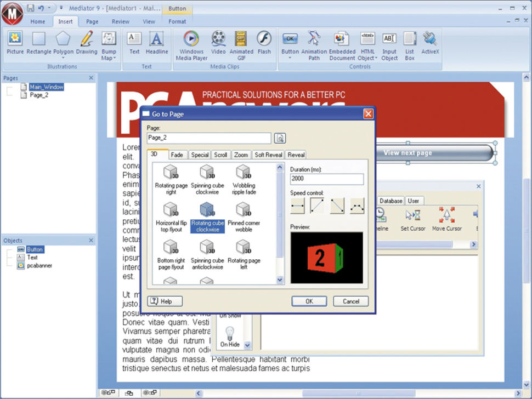Select Rotating page left transition
Image resolution: width=532 pixels, height=399 pixels.
(x=244, y=255)
